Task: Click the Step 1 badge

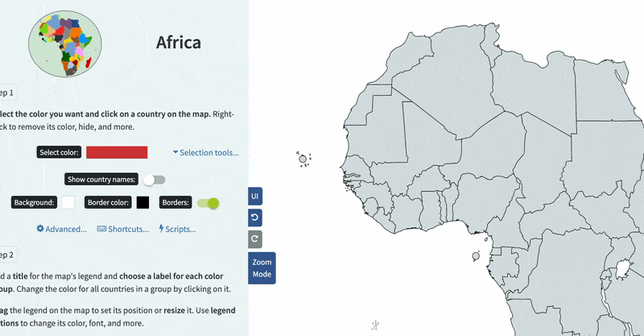Action: point(6,93)
